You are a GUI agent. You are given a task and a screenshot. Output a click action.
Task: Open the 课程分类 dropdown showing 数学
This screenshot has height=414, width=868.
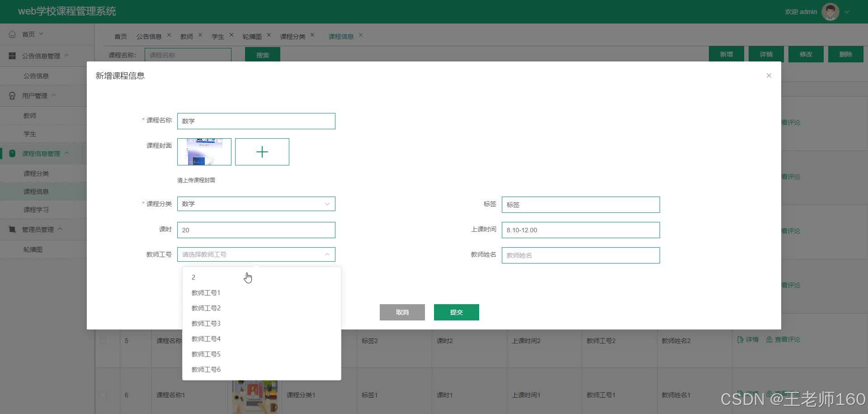click(x=256, y=204)
